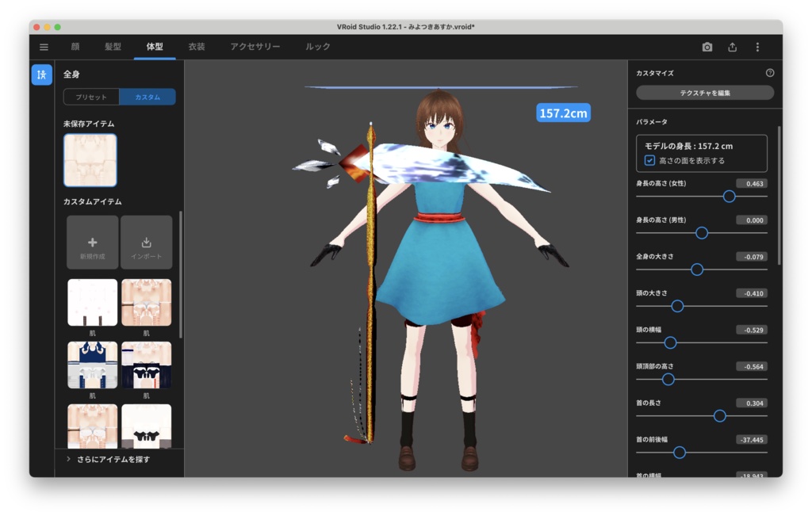
Task: Edit the -37.445 neck depth value
Action: 752,440
